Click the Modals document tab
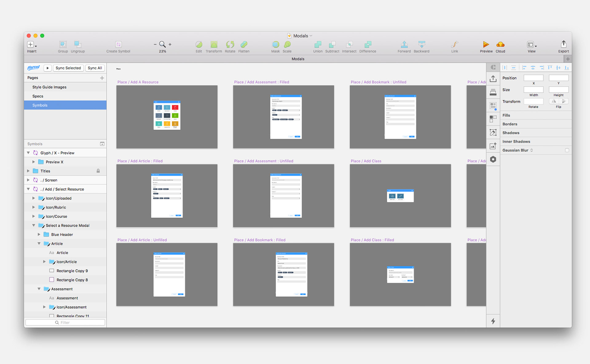This screenshot has width=590, height=364. coord(298,59)
